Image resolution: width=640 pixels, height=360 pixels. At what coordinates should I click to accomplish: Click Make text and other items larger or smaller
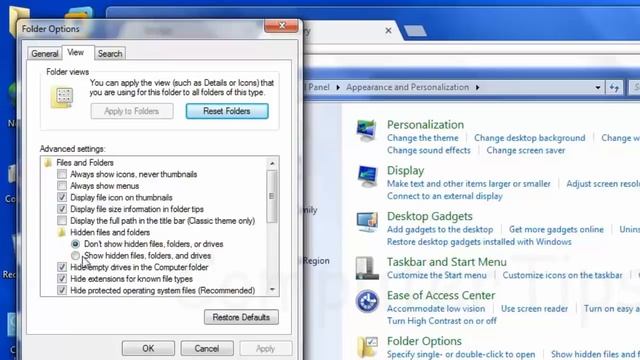469,184
